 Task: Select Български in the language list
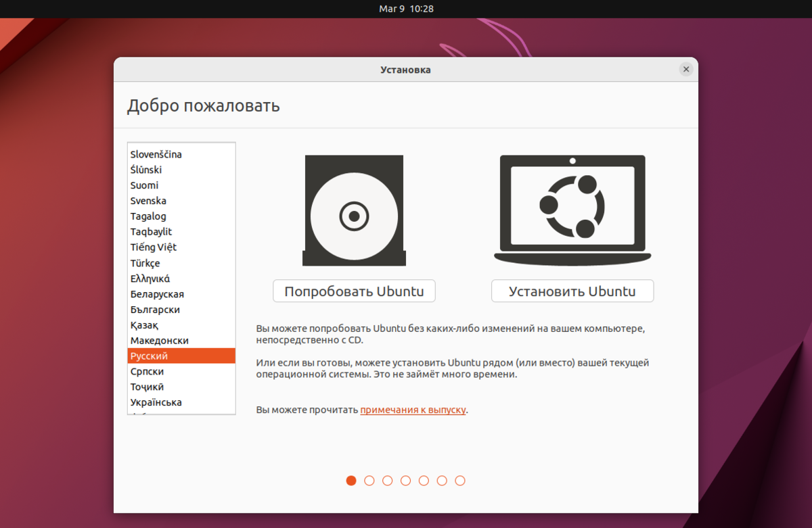coord(181,310)
